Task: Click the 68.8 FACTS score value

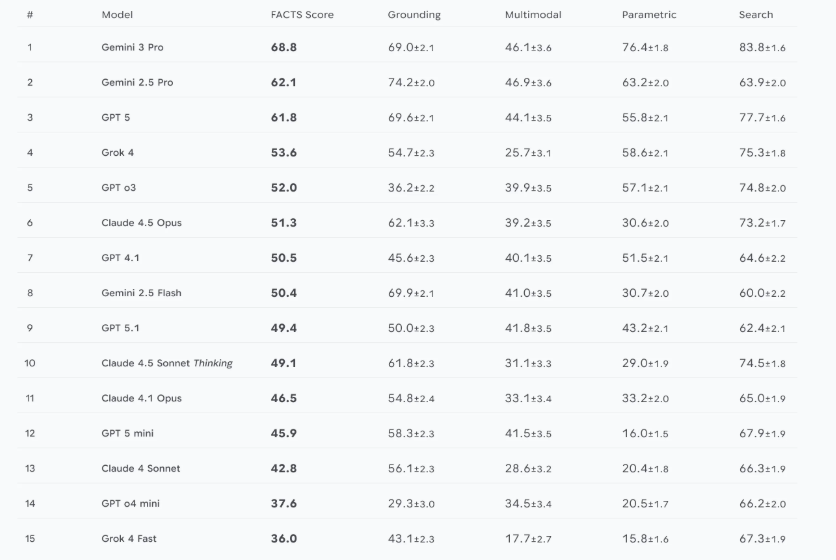Action: coord(284,47)
